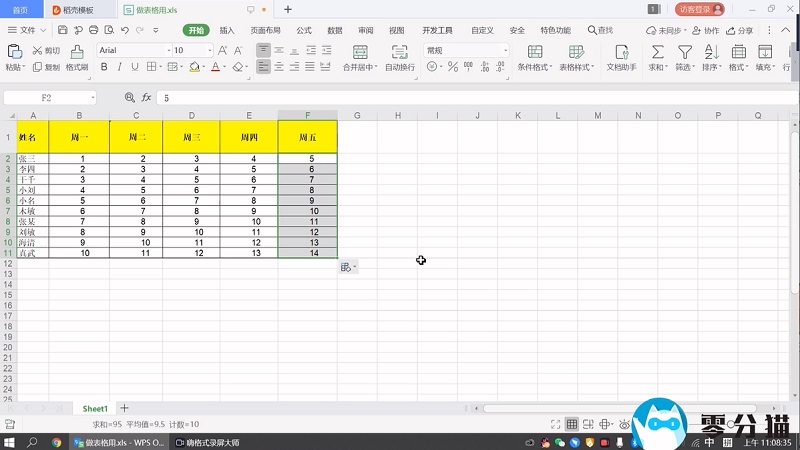Expand the paste options button below table
This screenshot has width=800, height=450.
[x=348, y=267]
